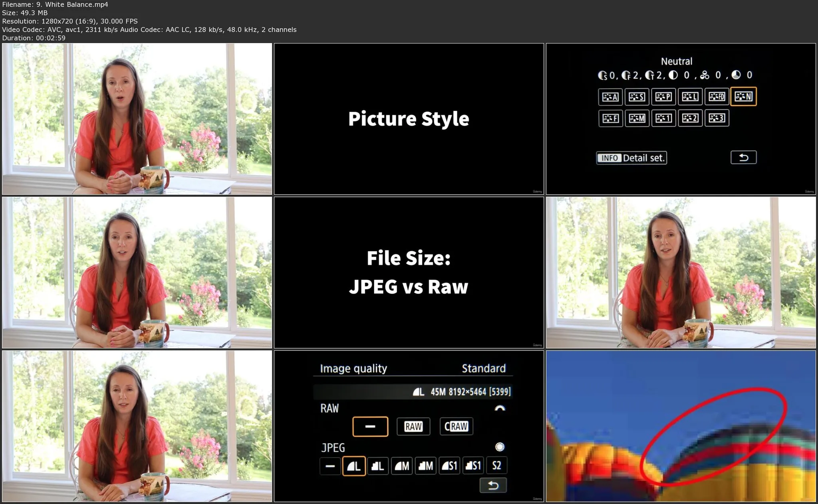
Task: Select JPEG S2 size option
Action: coord(496,466)
